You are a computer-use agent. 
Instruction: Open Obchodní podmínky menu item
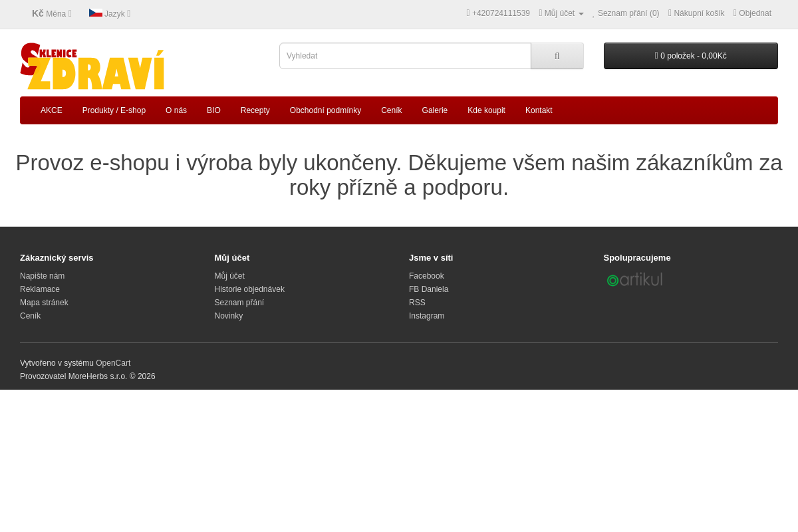325,110
